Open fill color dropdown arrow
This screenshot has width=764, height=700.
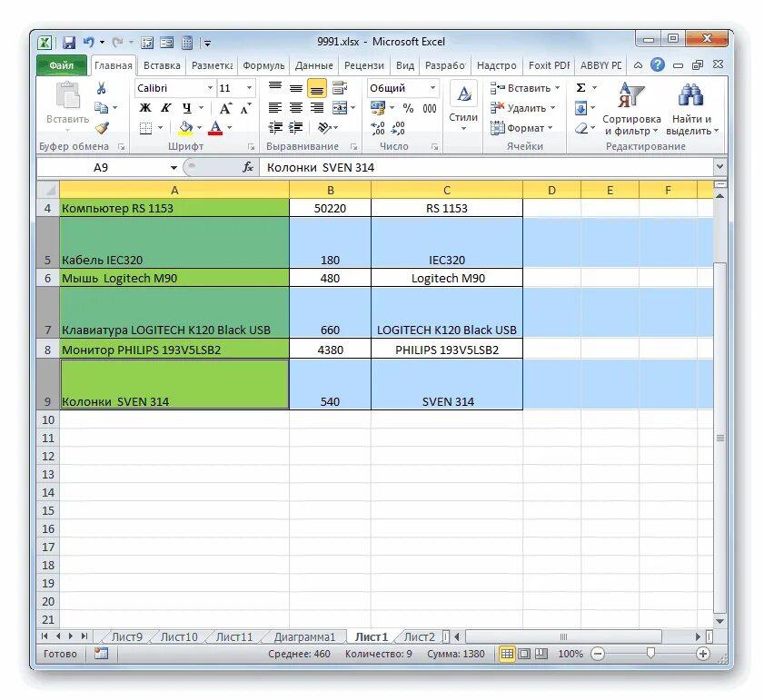199,128
